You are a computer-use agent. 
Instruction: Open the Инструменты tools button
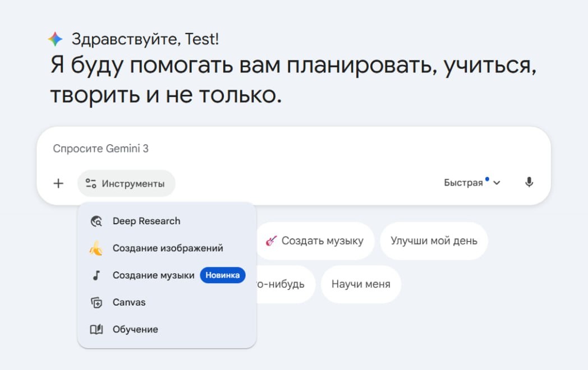click(x=126, y=183)
